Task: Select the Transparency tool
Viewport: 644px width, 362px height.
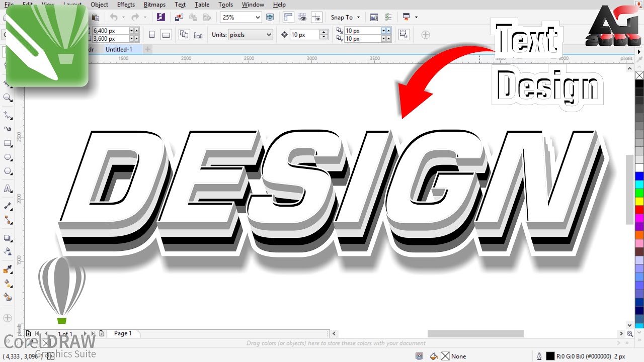Action: click(x=8, y=251)
